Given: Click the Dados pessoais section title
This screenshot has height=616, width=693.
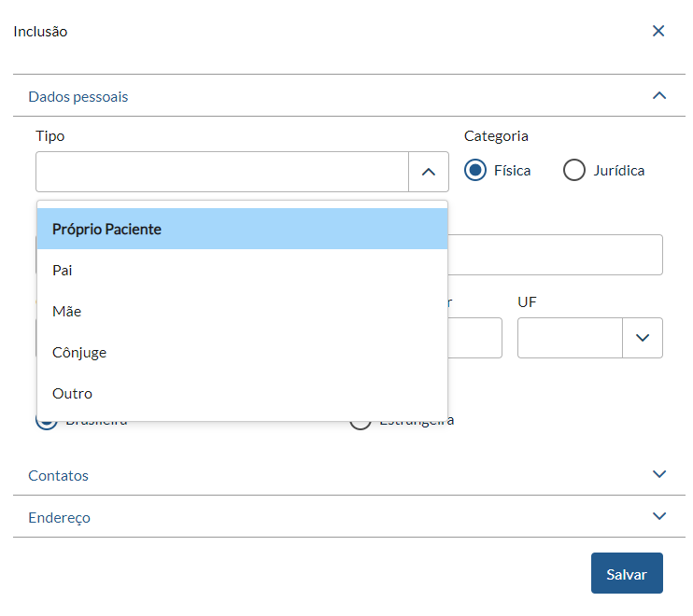Looking at the screenshot, I should (x=78, y=96).
